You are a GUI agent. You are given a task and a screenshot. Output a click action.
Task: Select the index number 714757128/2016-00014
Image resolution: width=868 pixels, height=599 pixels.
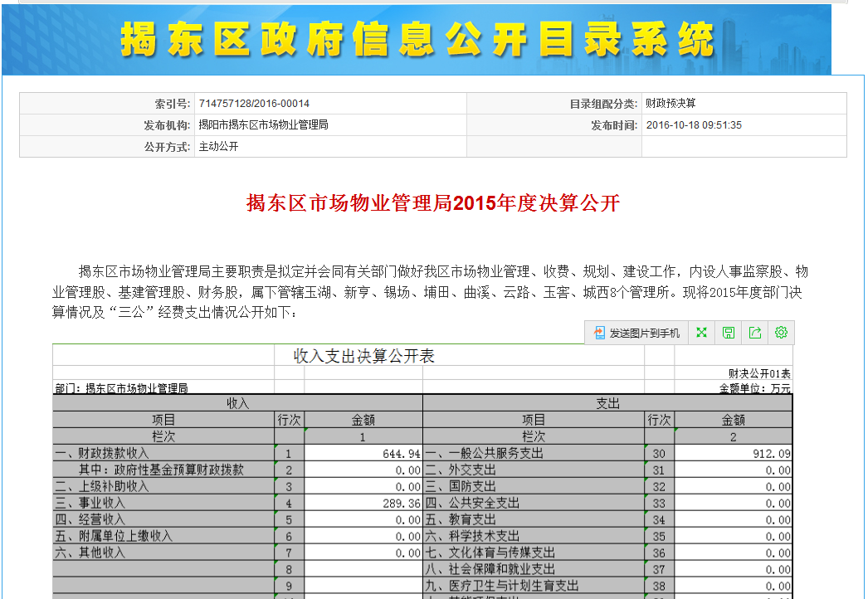point(254,104)
